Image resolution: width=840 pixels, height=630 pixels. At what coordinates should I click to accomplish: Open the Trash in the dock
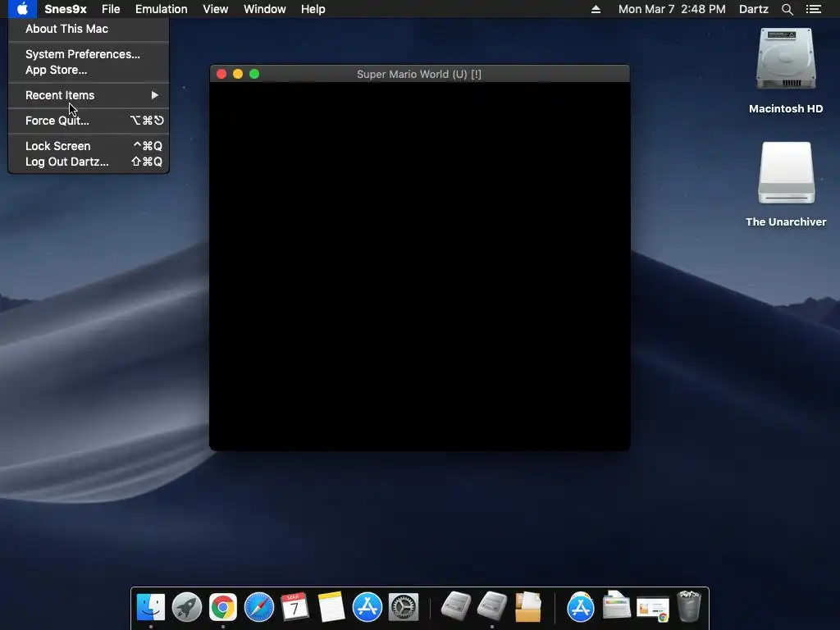[689, 606]
